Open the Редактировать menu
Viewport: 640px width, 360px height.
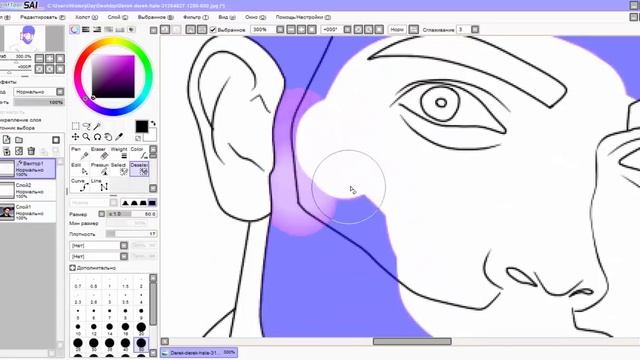[x=43, y=17]
